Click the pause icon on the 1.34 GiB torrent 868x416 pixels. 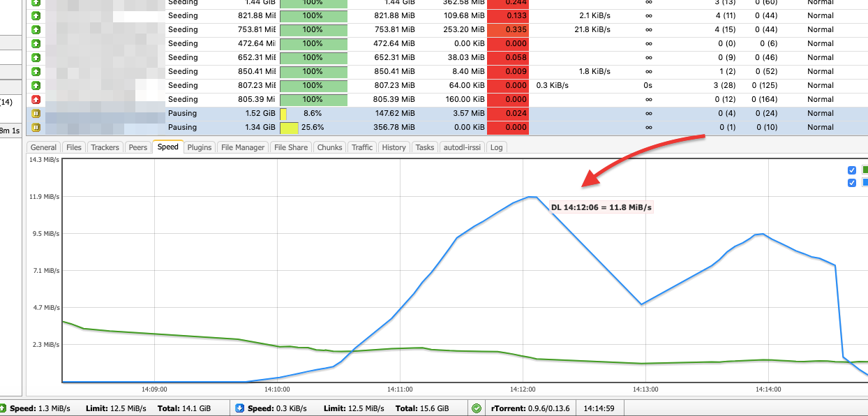(x=36, y=127)
